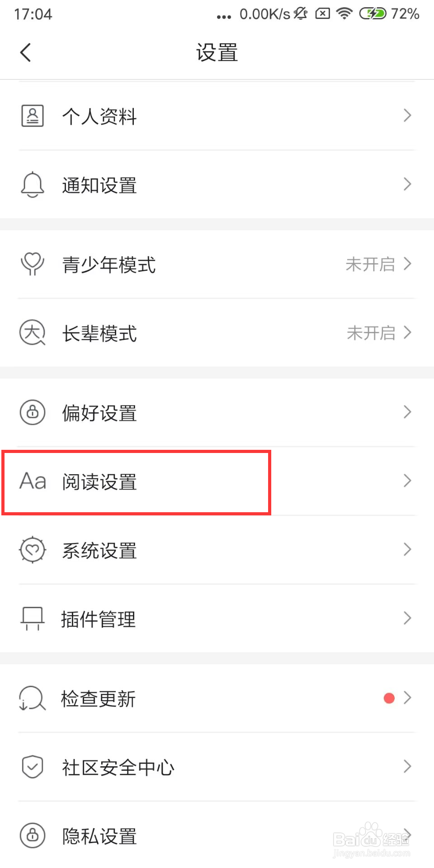Image resolution: width=434 pixels, height=868 pixels.
Task: Tap the bell icon for 通知设置
Action: tap(33, 184)
